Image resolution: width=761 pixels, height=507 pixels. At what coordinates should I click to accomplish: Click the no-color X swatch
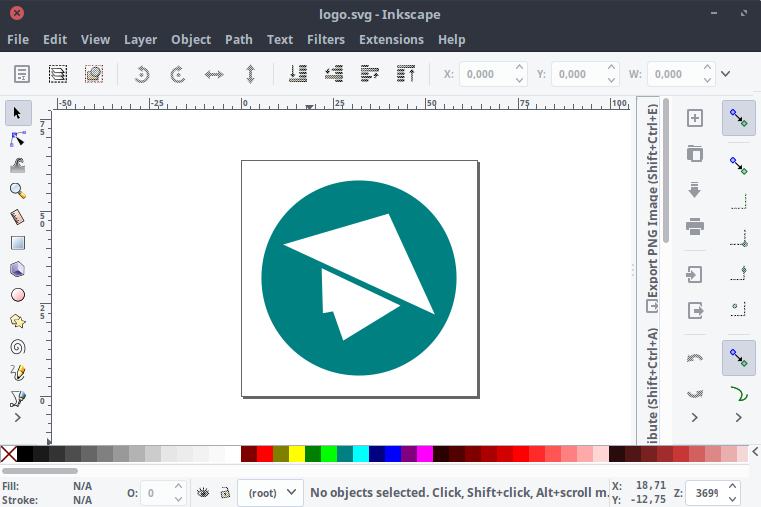click(x=9, y=454)
